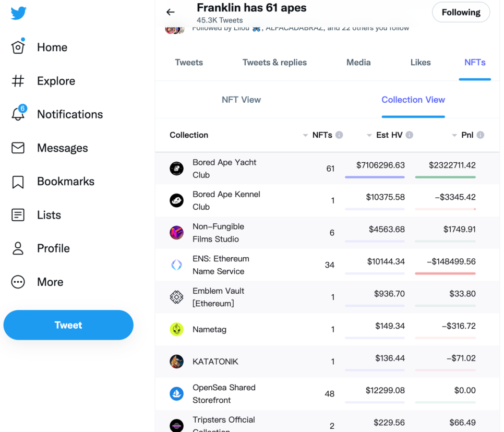Open Profile person icon
Screen dimensions: 504x432
coord(18,248)
